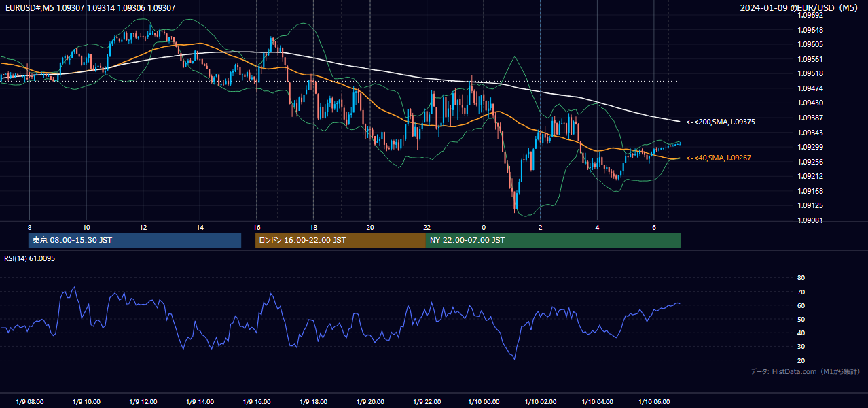868x408 pixels.
Task: Click the 1/9 10:00 bottom time label
Action: [x=86, y=401]
